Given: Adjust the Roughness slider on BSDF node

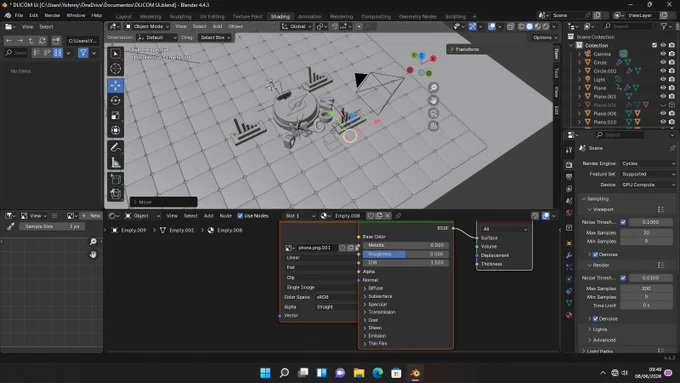Looking at the screenshot, I should point(405,254).
